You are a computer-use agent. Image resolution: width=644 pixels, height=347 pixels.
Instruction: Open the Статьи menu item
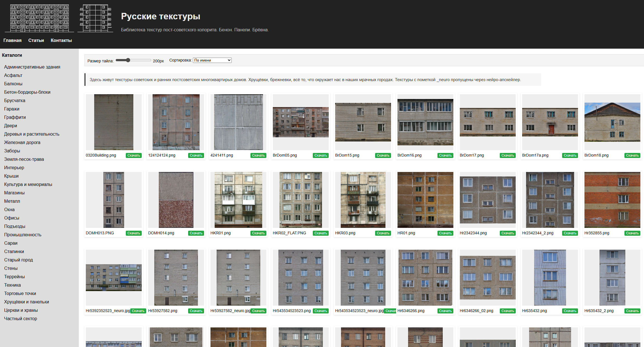click(x=36, y=40)
